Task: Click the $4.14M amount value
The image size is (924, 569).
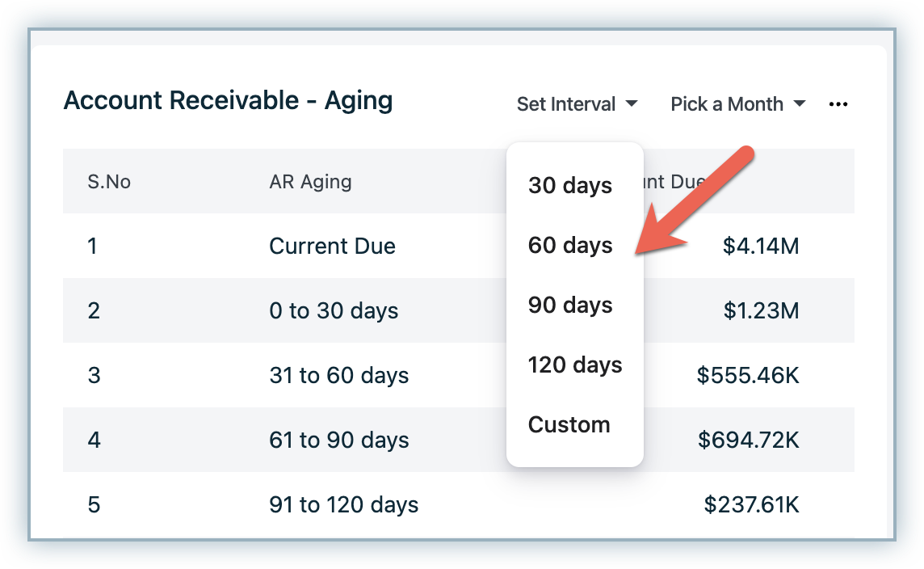Action: tap(761, 246)
